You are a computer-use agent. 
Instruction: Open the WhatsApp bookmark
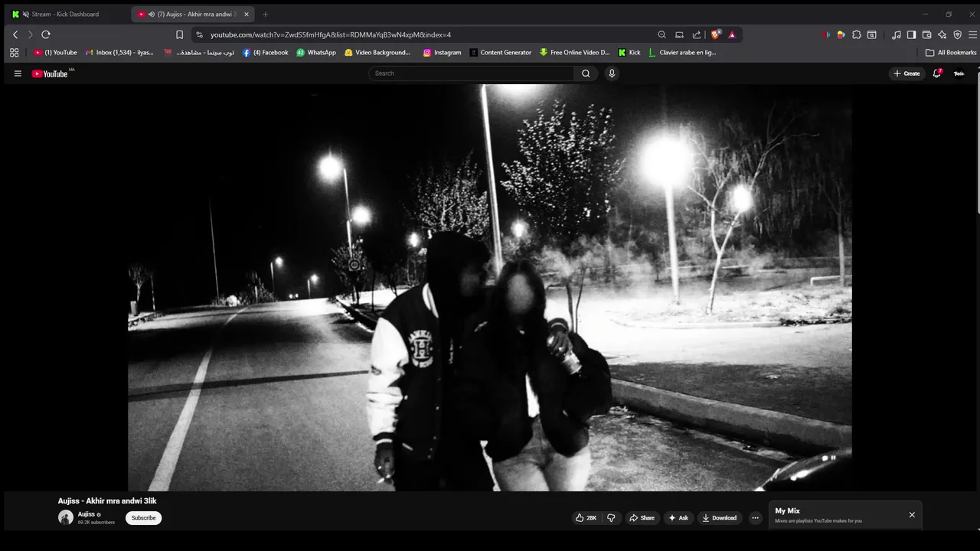[316, 53]
